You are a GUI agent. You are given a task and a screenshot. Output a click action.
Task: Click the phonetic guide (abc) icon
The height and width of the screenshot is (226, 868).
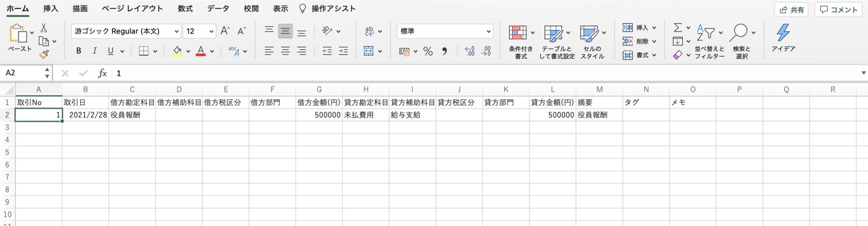click(234, 52)
